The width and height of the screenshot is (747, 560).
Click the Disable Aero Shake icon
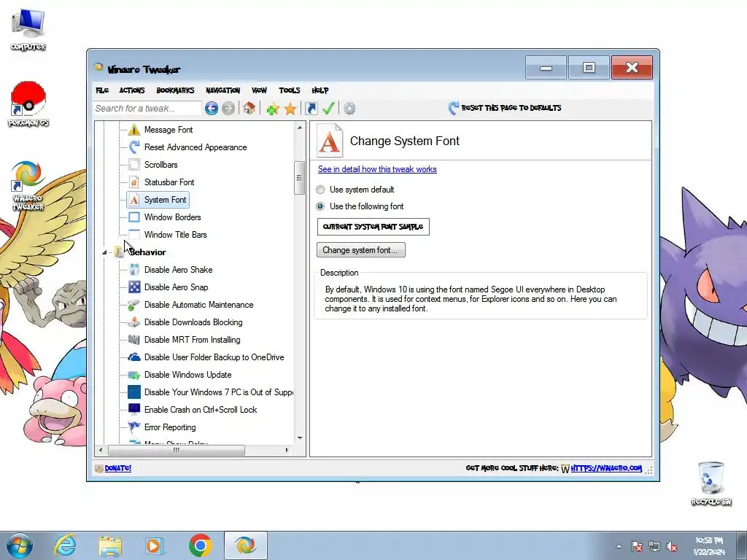(134, 270)
